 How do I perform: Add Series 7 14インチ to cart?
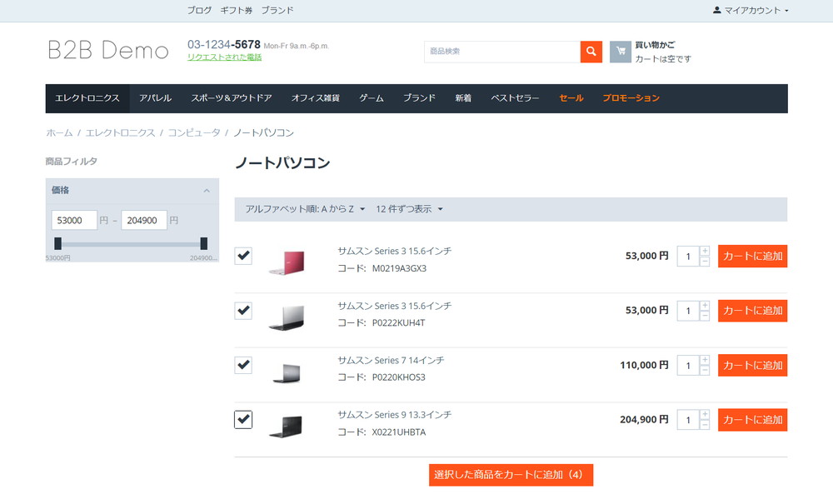pos(752,366)
